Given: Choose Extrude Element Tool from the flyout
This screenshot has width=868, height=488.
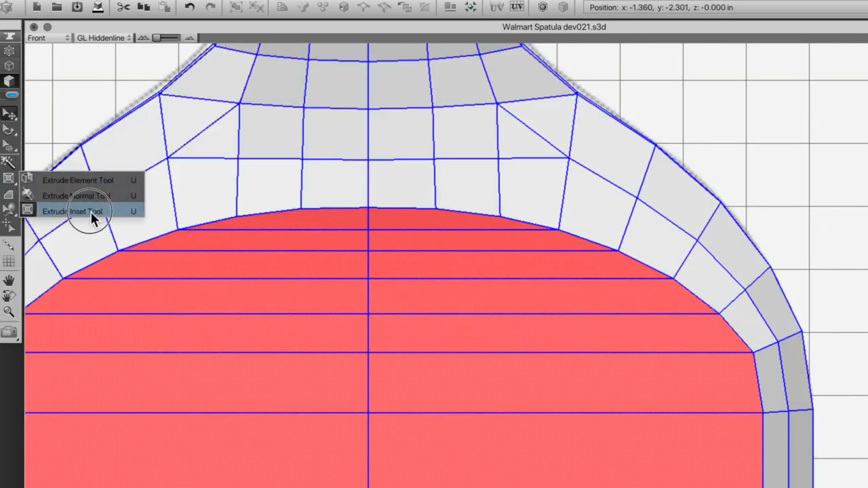Looking at the screenshot, I should pyautogui.click(x=77, y=180).
